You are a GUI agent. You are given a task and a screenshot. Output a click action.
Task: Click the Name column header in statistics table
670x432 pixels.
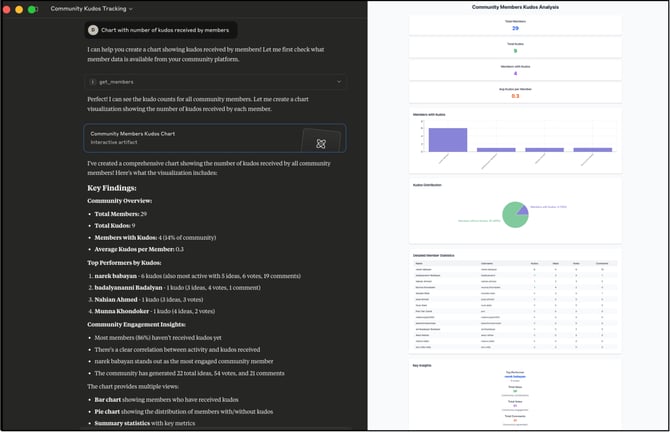418,264
